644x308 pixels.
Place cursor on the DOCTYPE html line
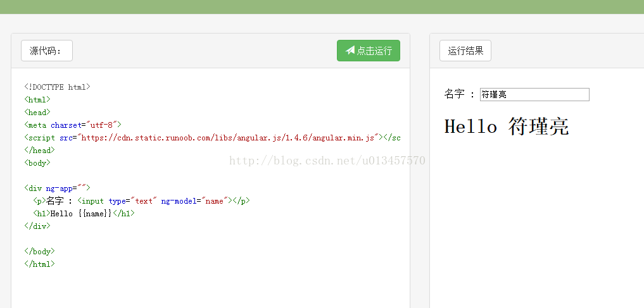pos(57,87)
